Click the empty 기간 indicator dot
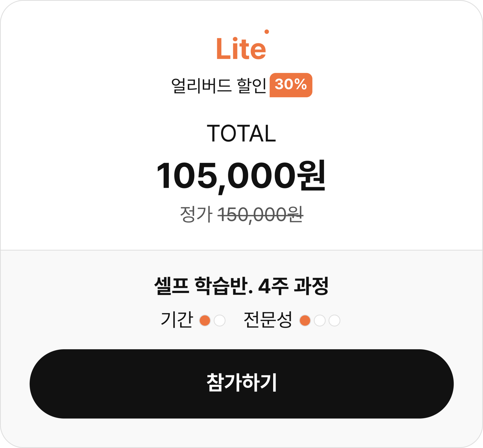The width and height of the screenshot is (483, 448). tap(219, 320)
